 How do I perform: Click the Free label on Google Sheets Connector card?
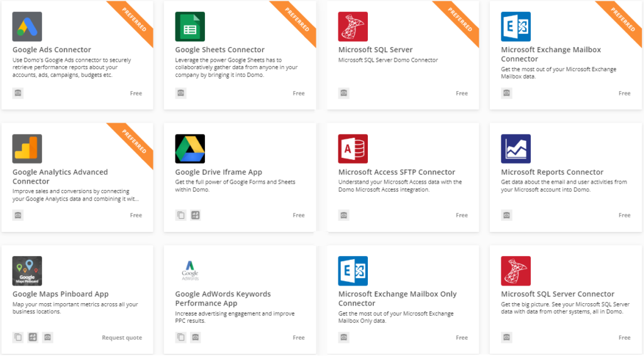(299, 93)
